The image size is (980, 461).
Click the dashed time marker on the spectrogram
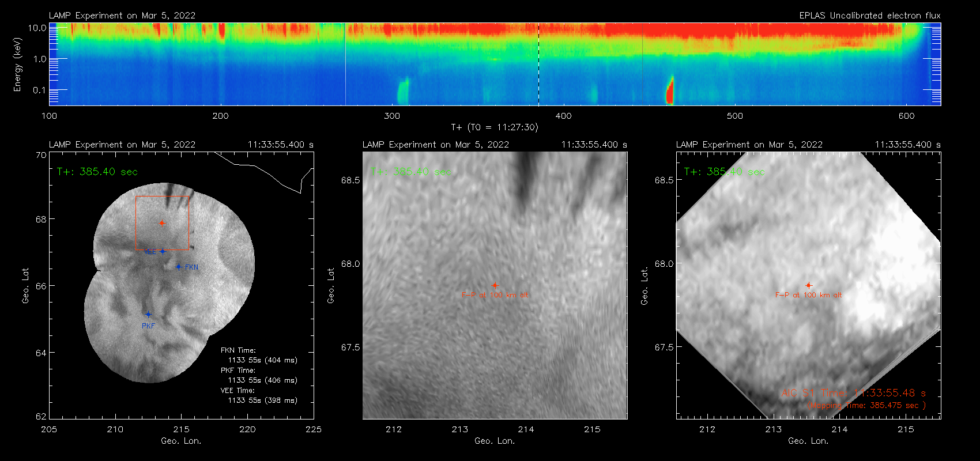click(538, 64)
